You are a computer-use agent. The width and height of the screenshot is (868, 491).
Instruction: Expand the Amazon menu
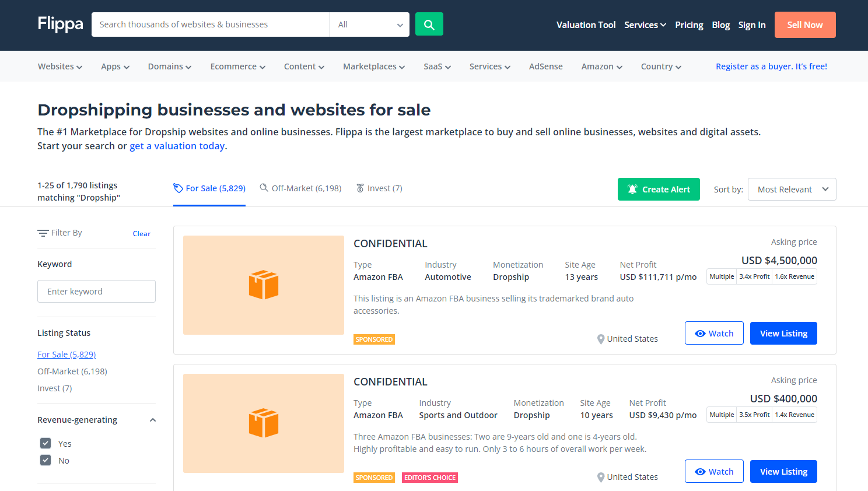pos(602,66)
